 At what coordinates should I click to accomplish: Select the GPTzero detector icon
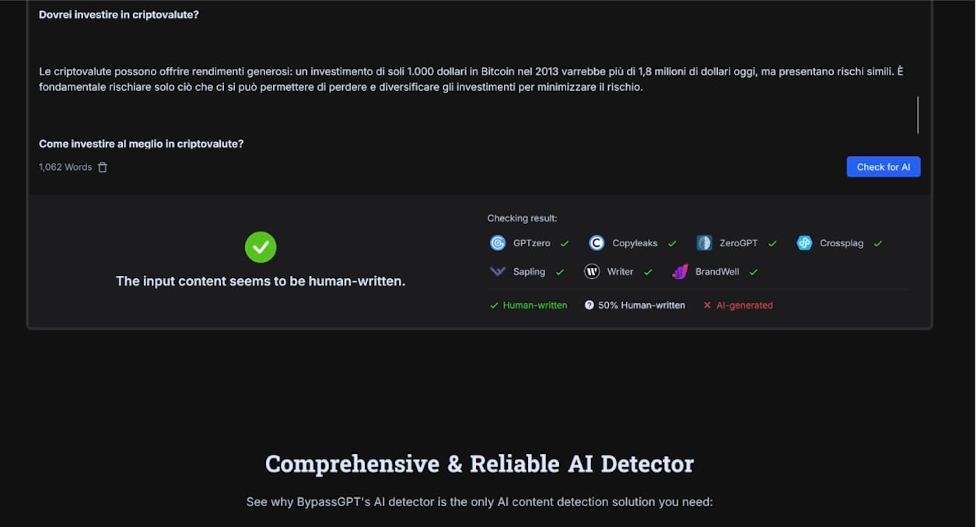[498, 243]
